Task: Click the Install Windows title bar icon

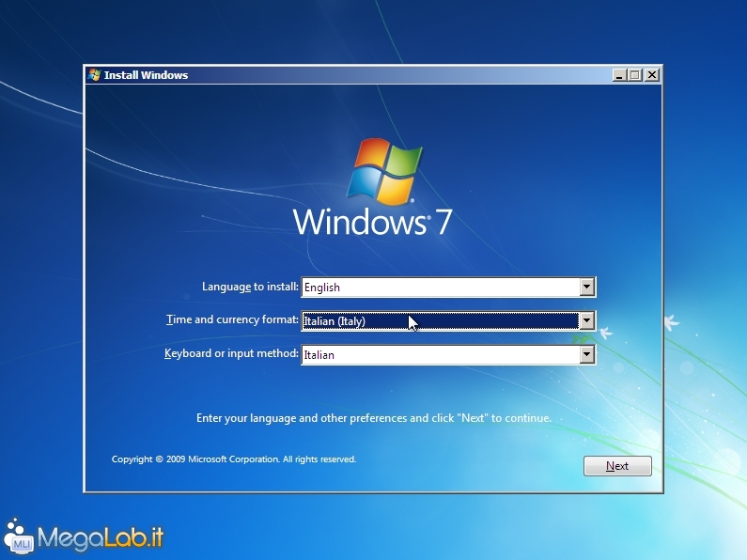Action: click(94, 75)
